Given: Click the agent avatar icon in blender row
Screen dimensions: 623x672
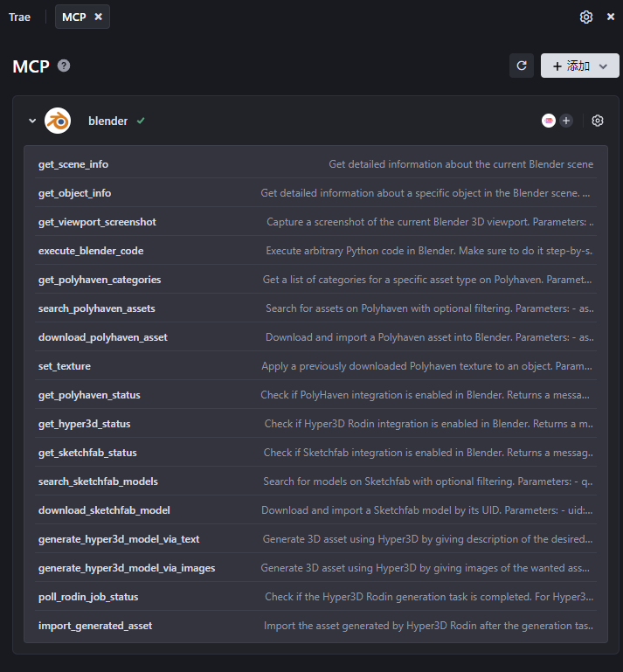Looking at the screenshot, I should (549, 121).
